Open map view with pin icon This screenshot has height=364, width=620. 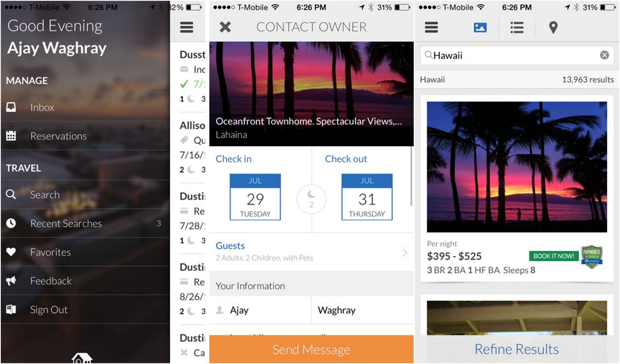tap(553, 27)
